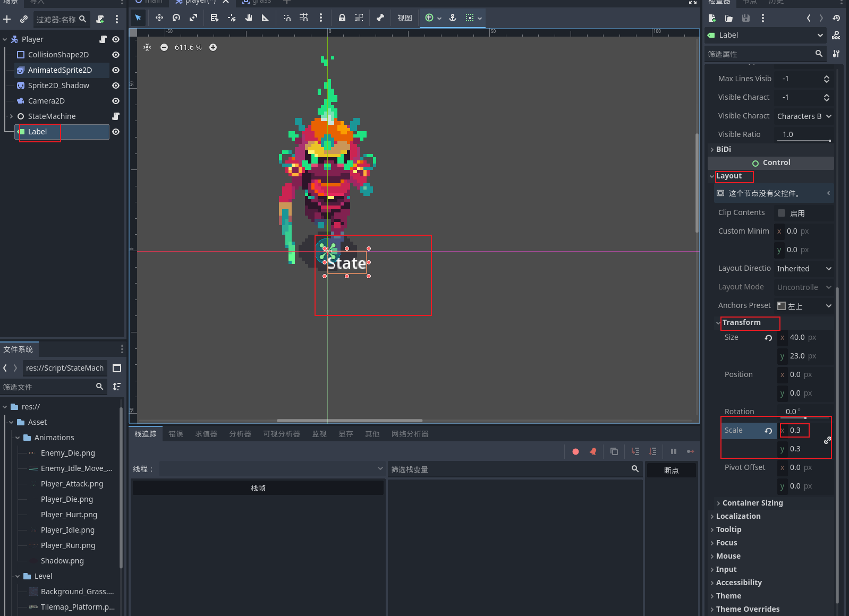Toggle visibility of Label node
849x616 pixels.
click(116, 132)
